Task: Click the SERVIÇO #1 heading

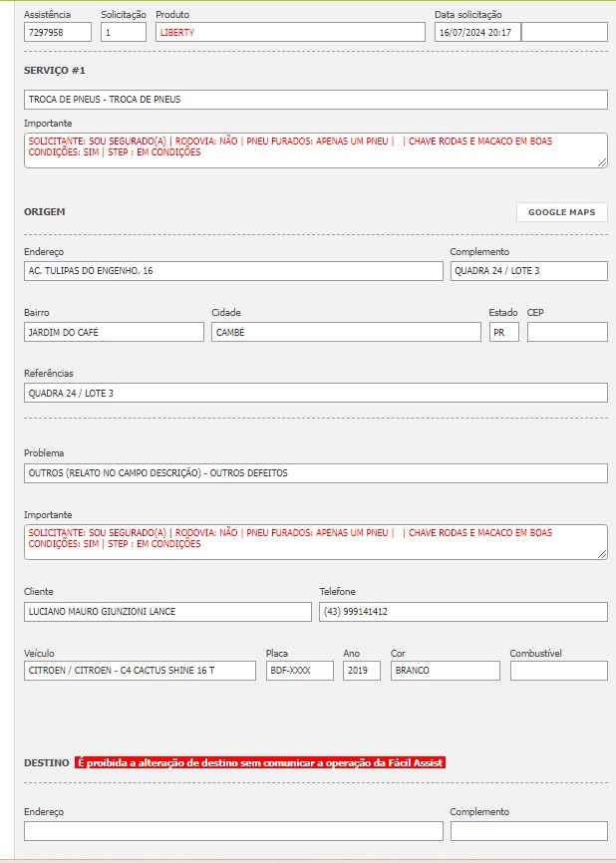Action: [x=55, y=71]
